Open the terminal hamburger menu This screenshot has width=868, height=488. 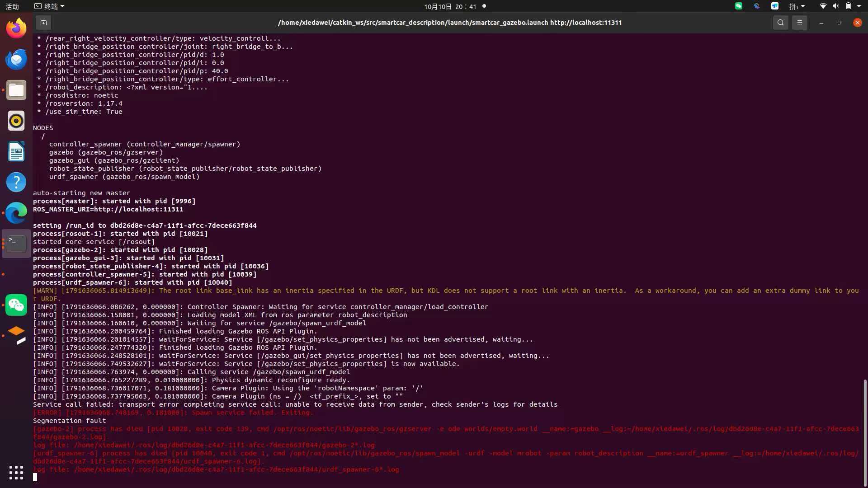799,23
